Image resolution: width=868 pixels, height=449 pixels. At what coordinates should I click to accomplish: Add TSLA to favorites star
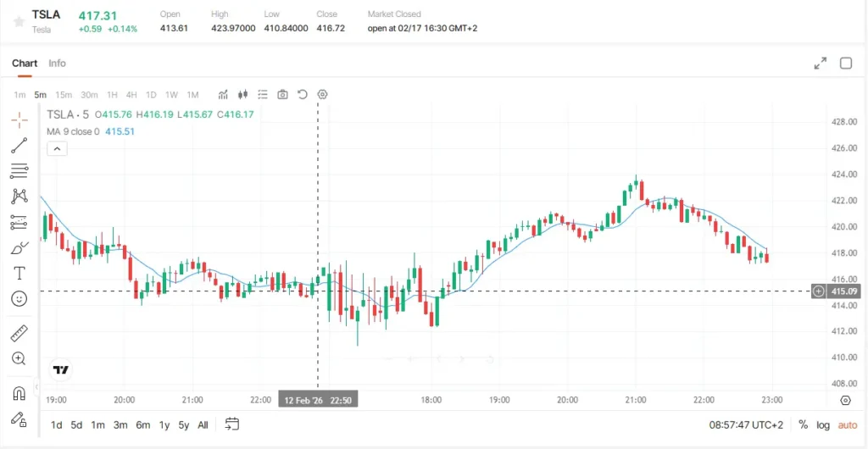19,21
